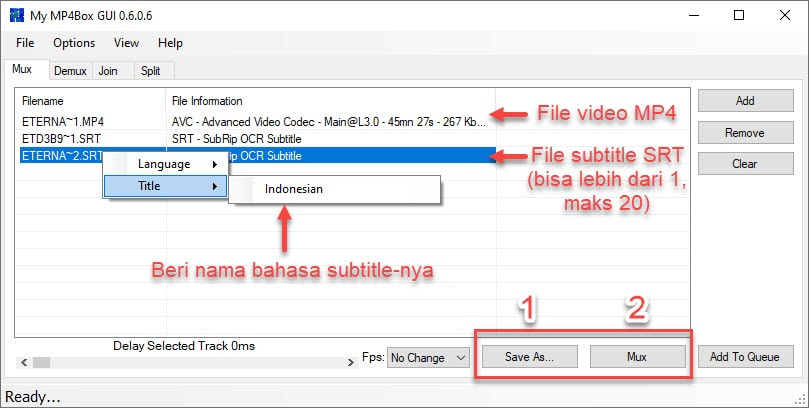
Task: Click the Add button
Action: [x=746, y=101]
